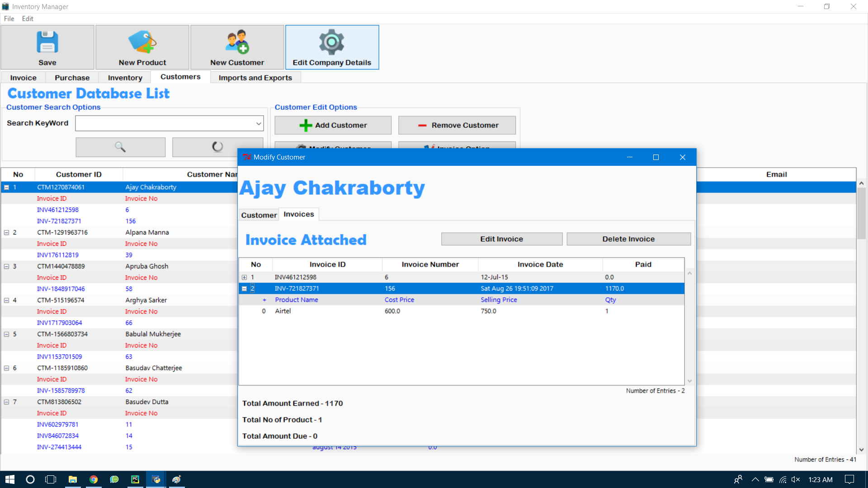This screenshot has width=868, height=488.
Task: Click the New Customer people icon
Action: (237, 42)
